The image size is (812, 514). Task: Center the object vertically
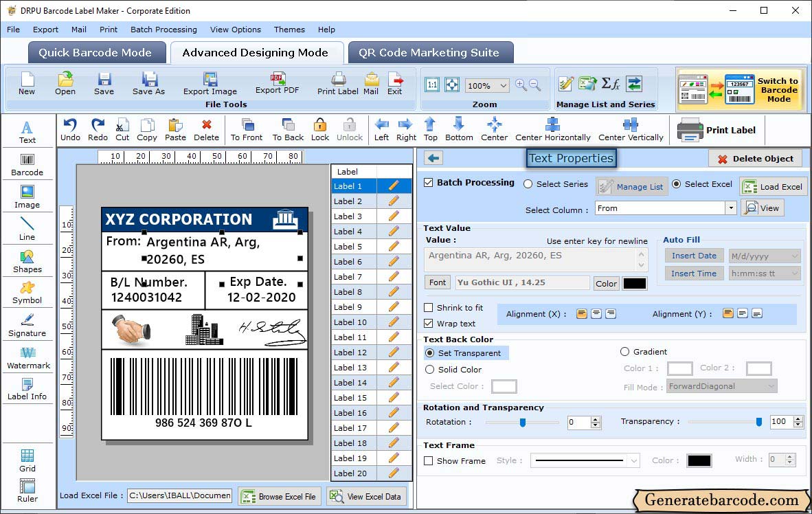(x=631, y=130)
